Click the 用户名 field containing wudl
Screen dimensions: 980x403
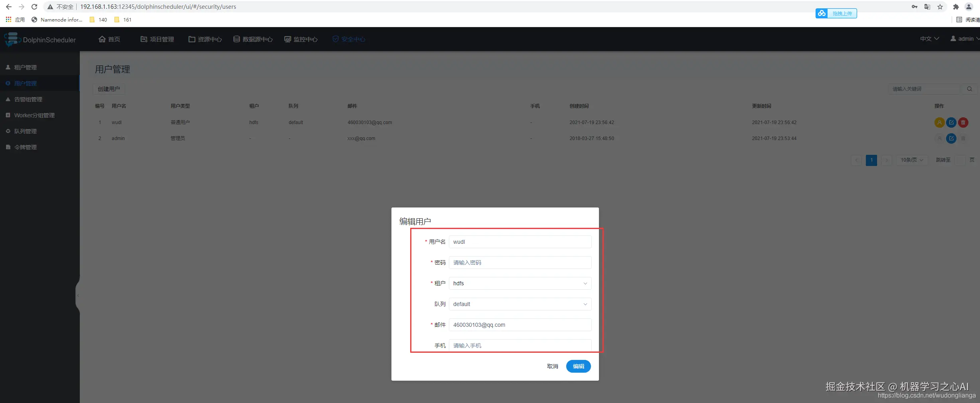tap(520, 242)
